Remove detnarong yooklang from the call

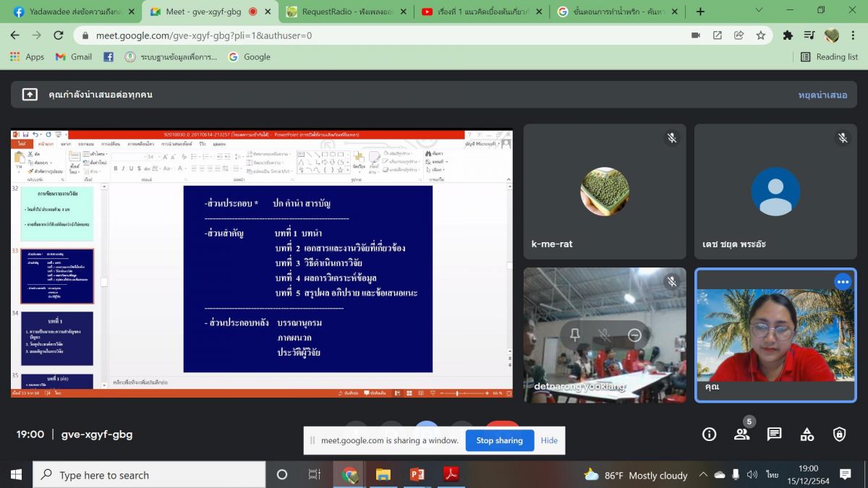634,335
